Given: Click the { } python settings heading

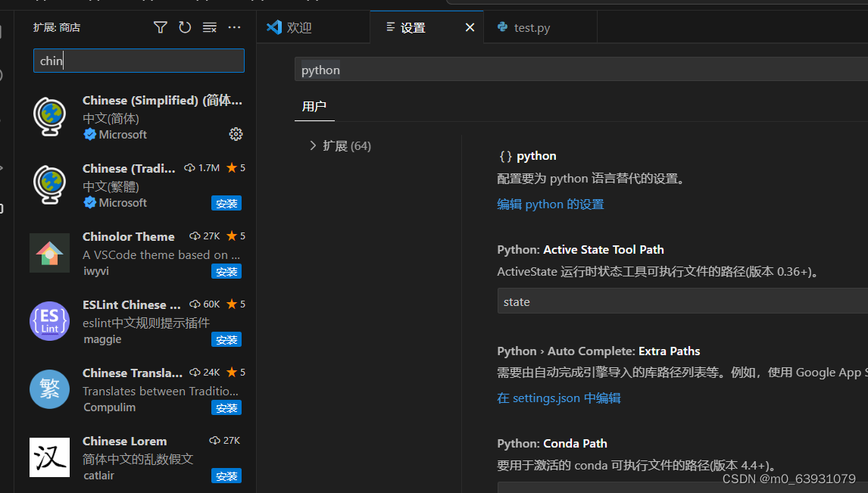Looking at the screenshot, I should coord(528,156).
